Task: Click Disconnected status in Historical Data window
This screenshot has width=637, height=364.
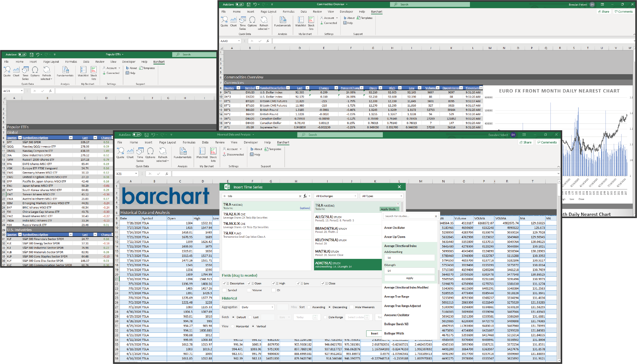Action: 233,155
